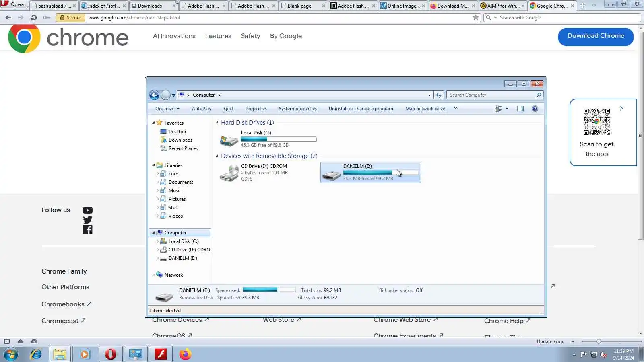Click the Explorer forward navigation button
The image size is (644, 362).
coord(165,95)
